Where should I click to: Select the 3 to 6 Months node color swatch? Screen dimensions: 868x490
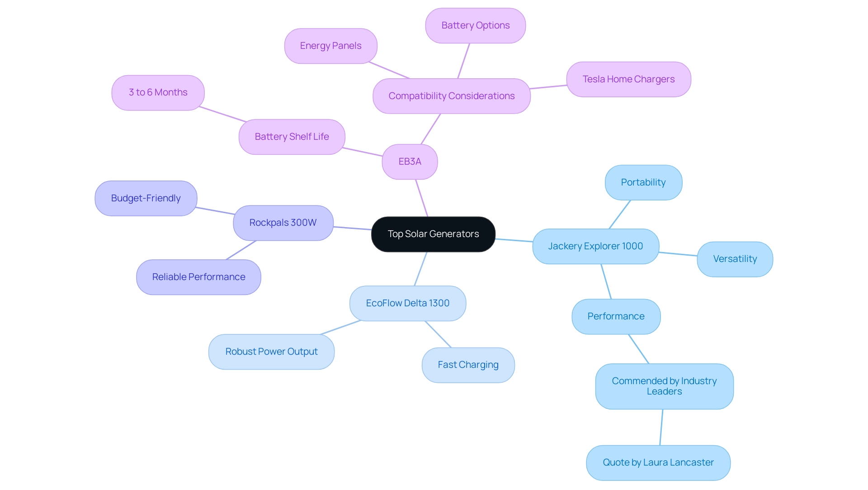click(157, 92)
